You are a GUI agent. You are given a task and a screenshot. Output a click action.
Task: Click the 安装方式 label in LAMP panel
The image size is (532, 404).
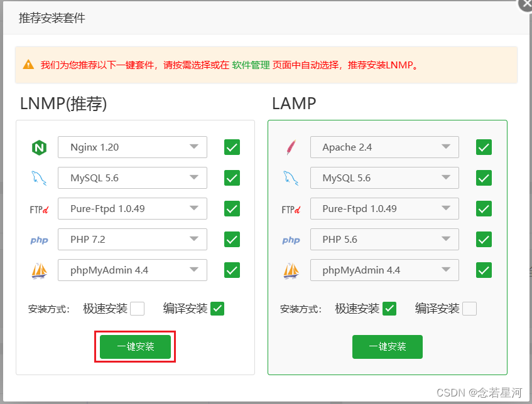point(301,309)
